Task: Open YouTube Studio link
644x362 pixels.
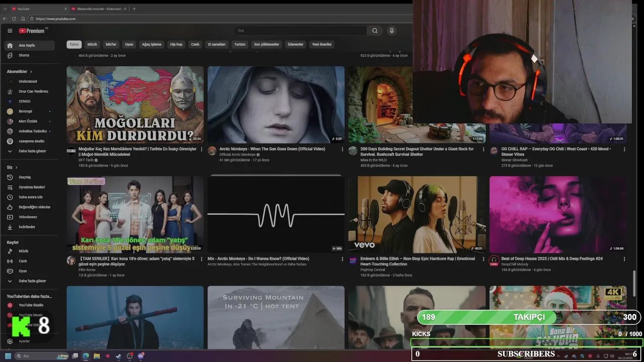Action: pos(29,305)
